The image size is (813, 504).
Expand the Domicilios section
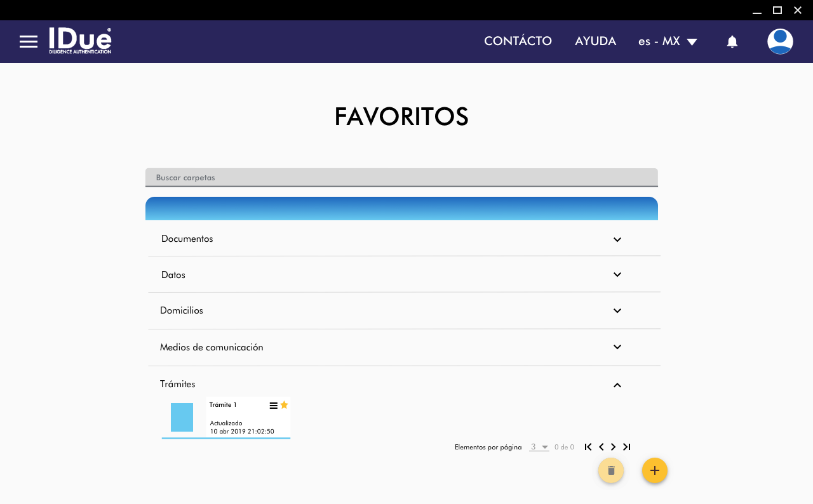click(x=617, y=311)
